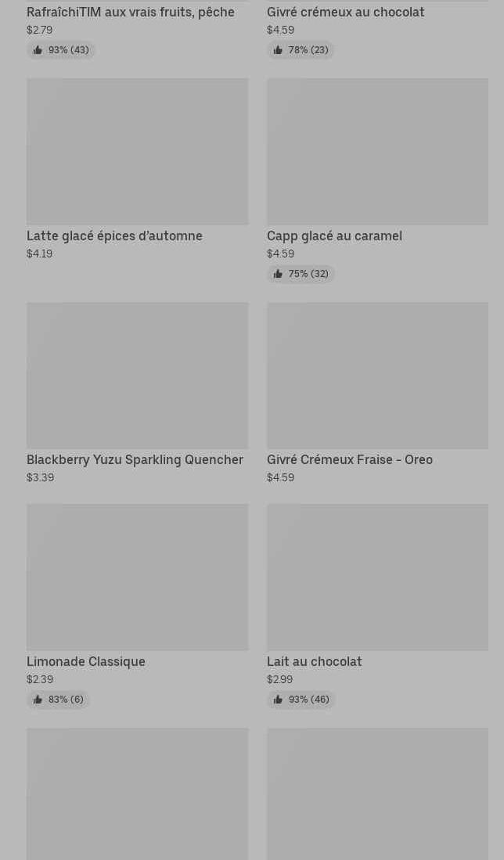Click the 93% (43) rating badge

coord(61,50)
